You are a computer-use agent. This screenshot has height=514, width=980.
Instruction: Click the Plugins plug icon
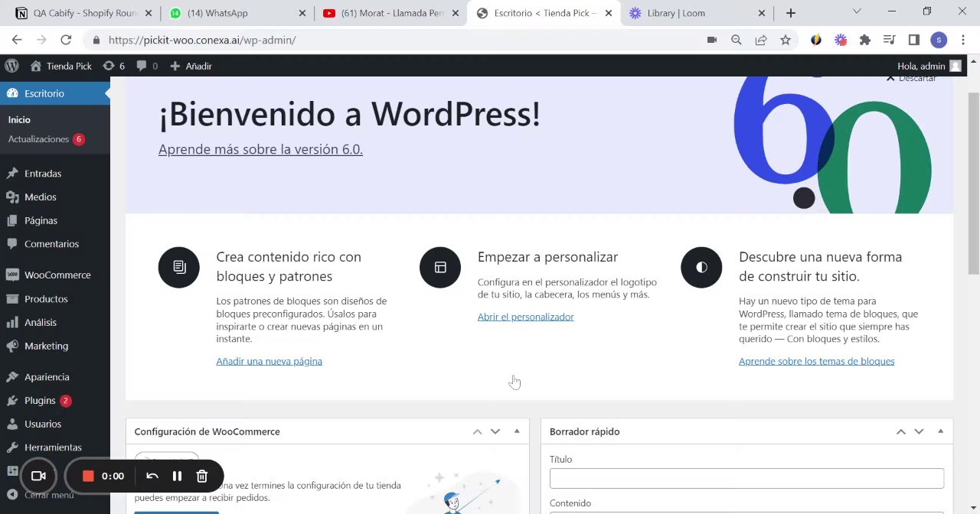click(x=11, y=401)
